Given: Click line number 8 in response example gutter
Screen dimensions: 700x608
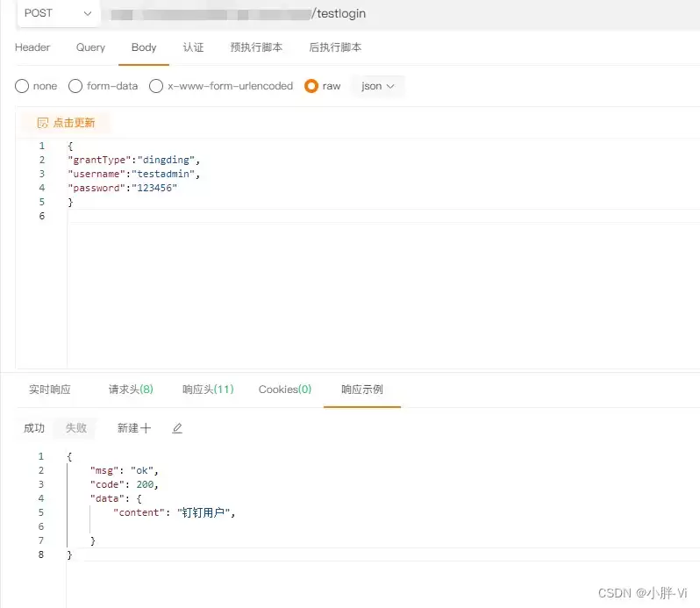Looking at the screenshot, I should click(41, 554).
